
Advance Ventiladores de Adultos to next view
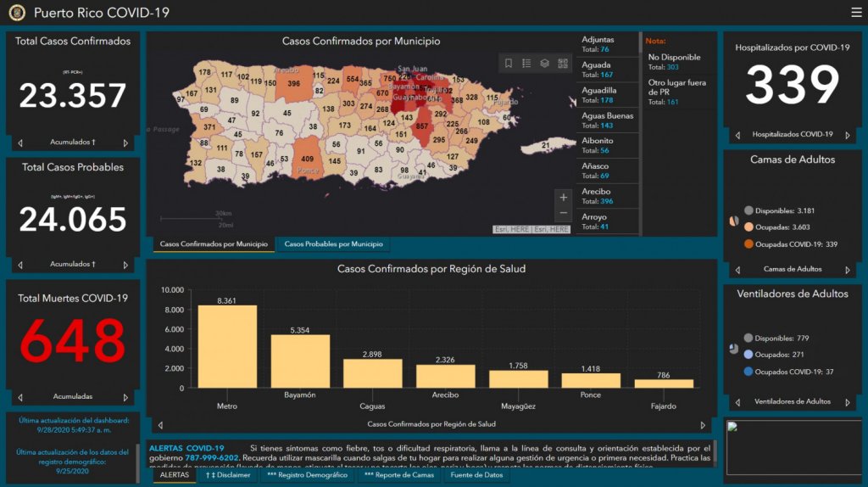847,402
